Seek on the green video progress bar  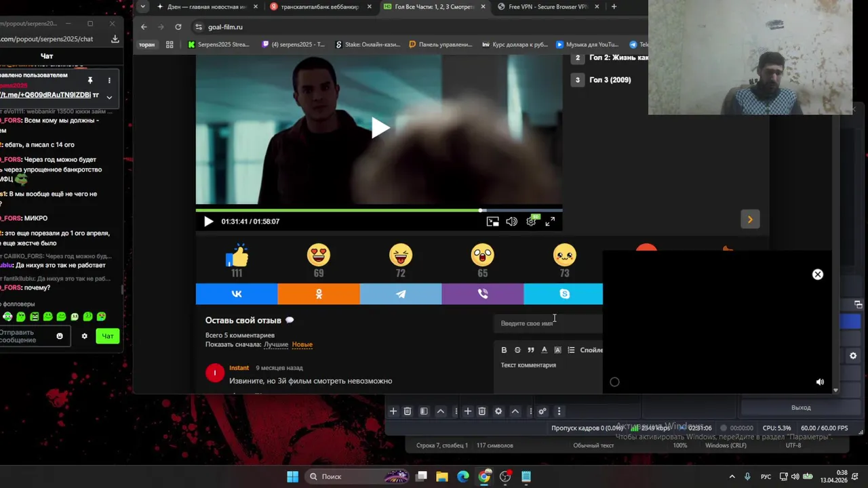pos(378,210)
